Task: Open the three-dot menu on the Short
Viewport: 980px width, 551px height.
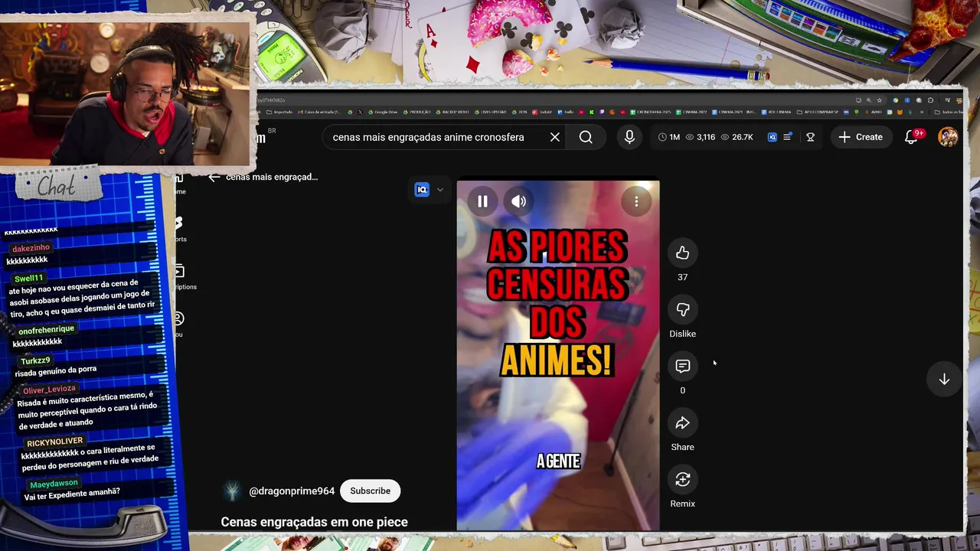Action: click(x=636, y=201)
